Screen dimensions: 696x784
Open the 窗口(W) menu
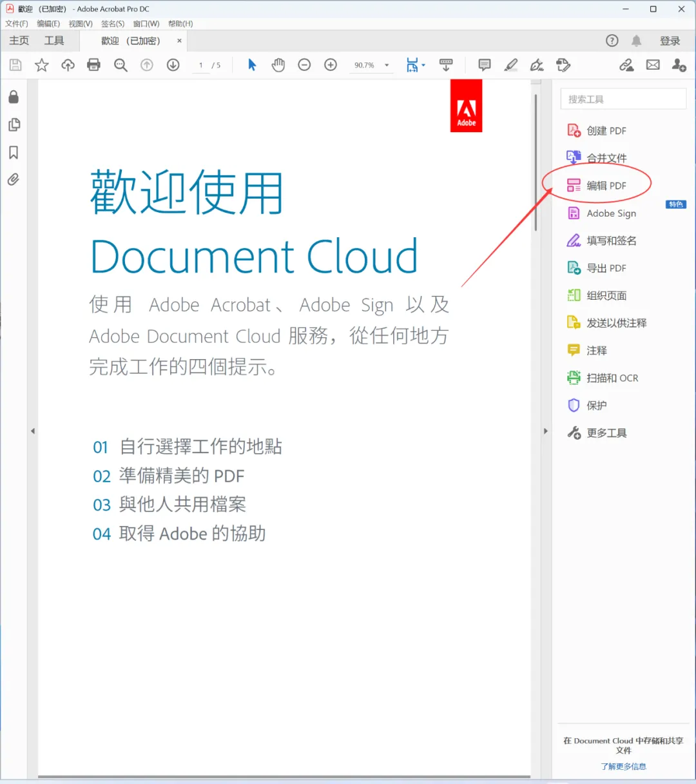[x=146, y=24]
